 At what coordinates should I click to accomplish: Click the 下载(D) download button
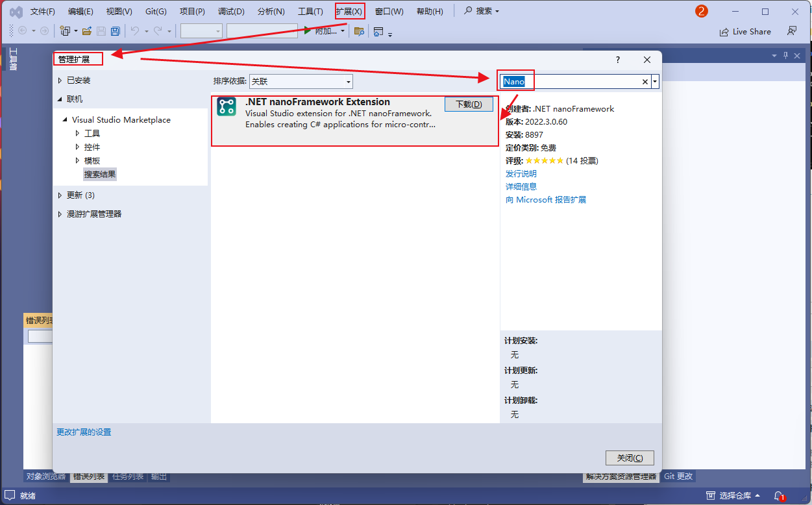coord(469,105)
